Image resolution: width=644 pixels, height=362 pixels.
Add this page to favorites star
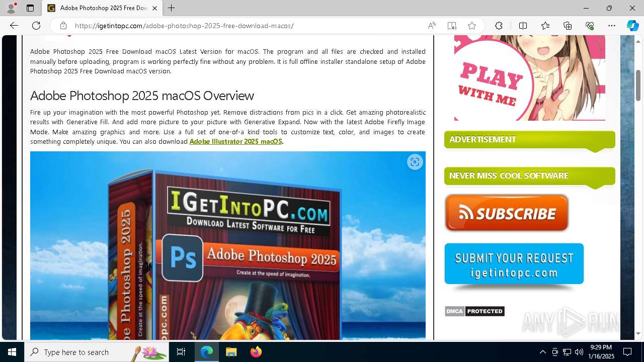pos(472,26)
